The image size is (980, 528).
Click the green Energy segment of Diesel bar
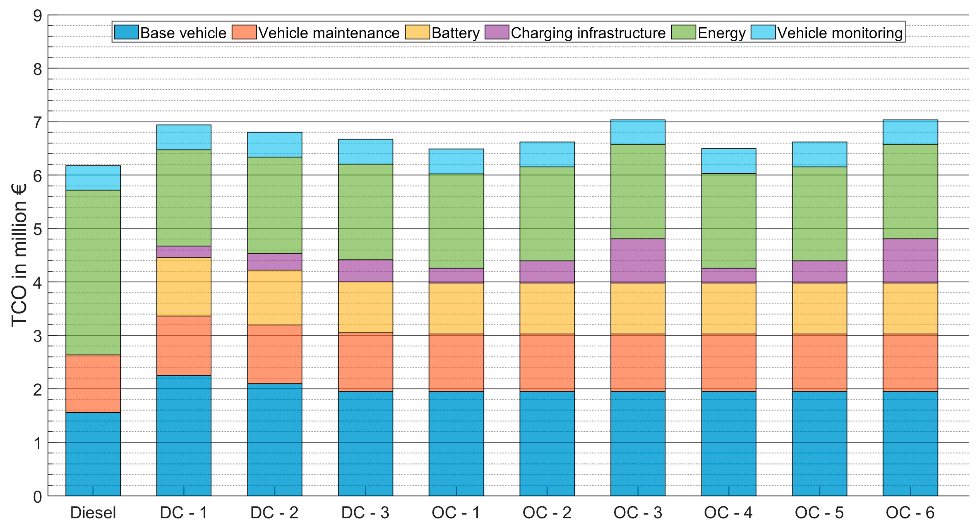click(93, 272)
